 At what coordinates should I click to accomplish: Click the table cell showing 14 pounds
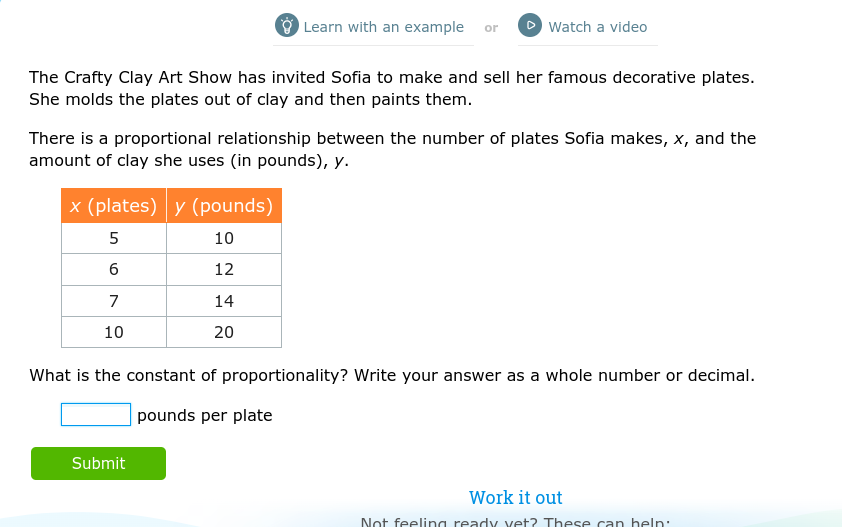click(x=224, y=301)
